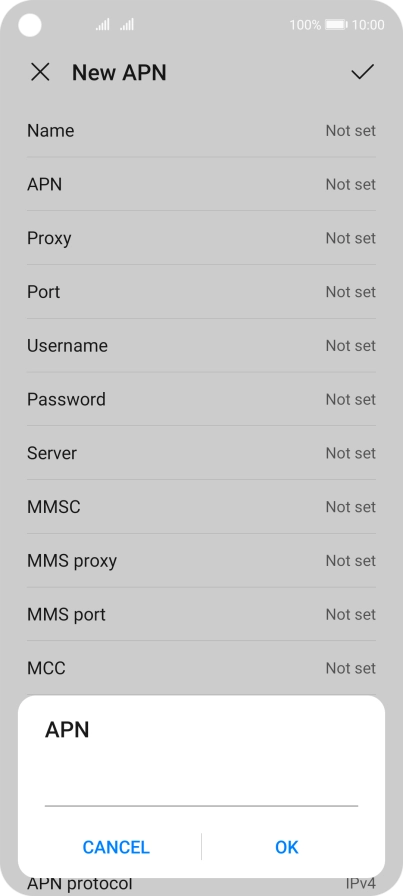Focus the APN text input field
This screenshot has height=896, width=403.
pyautogui.click(x=201, y=789)
